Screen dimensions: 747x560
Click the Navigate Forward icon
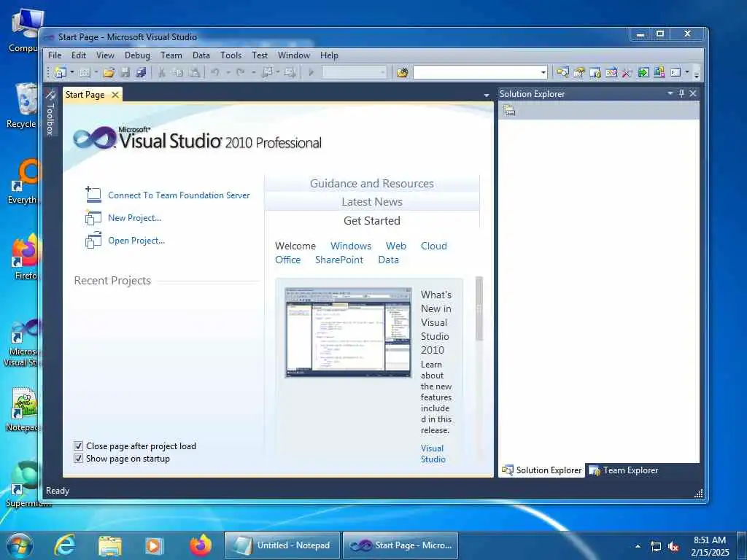pyautogui.click(x=290, y=72)
